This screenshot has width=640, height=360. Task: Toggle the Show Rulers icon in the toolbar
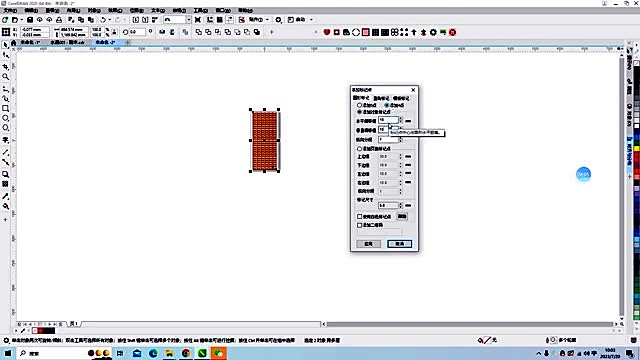[x=210, y=20]
